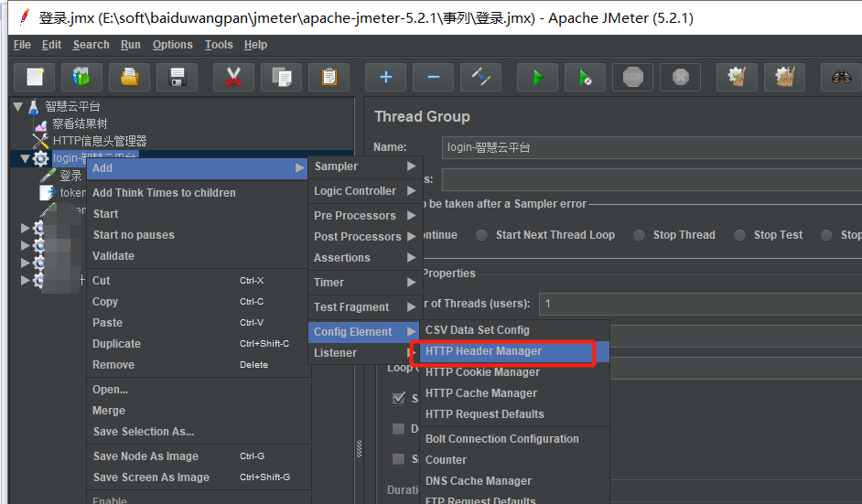Image resolution: width=862 pixels, height=504 pixels.
Task: Open the Edit menu
Action: [x=51, y=45]
